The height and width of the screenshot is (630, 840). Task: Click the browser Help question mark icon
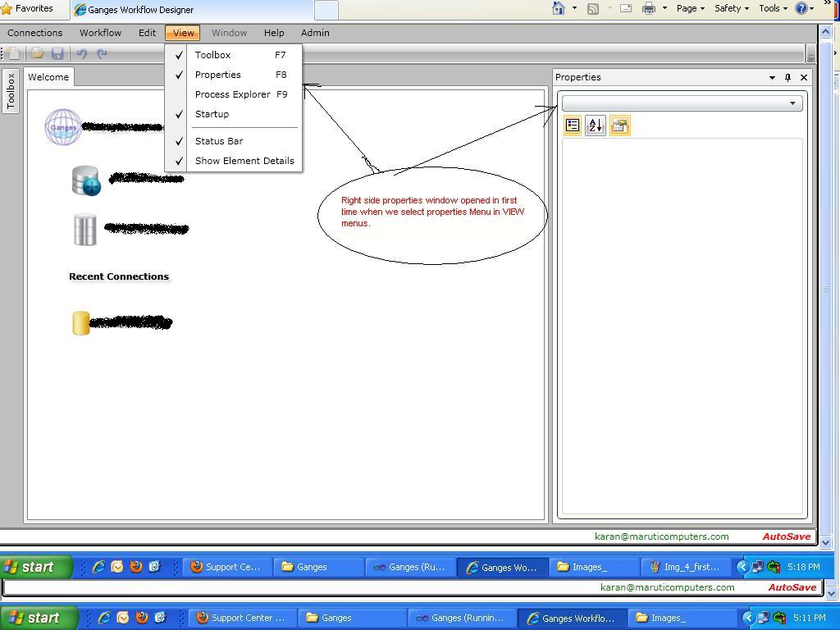coord(801,8)
